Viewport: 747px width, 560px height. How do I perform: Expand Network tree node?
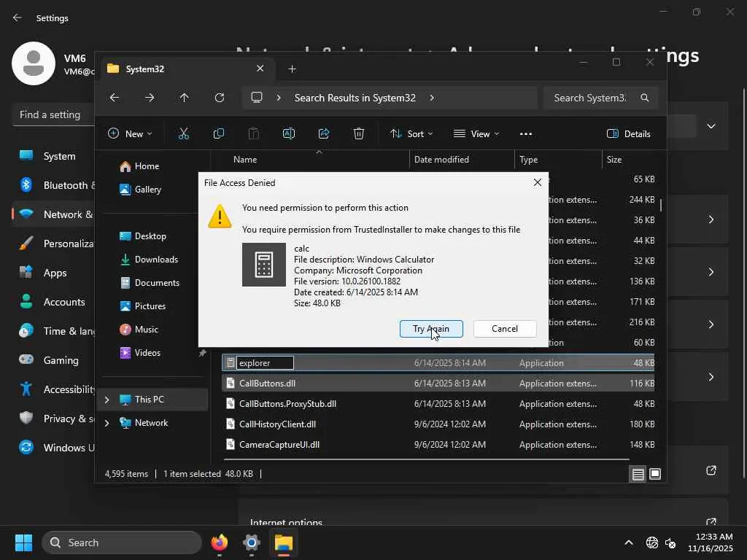pyautogui.click(x=107, y=423)
